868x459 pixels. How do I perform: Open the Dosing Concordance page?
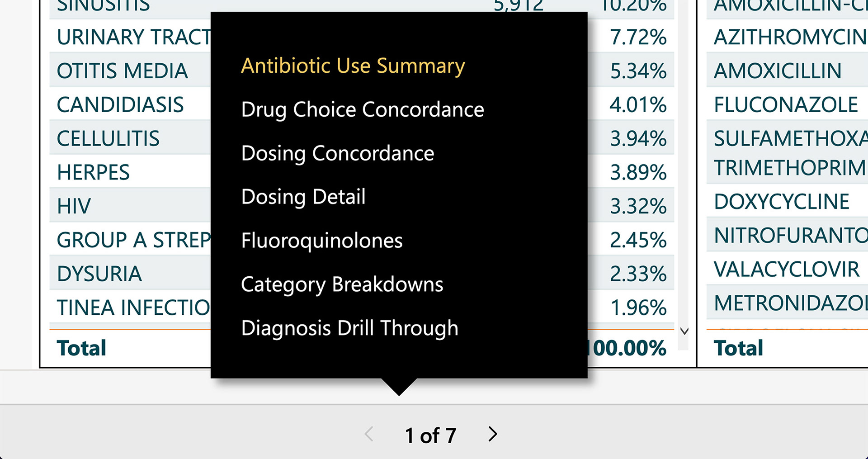(338, 154)
